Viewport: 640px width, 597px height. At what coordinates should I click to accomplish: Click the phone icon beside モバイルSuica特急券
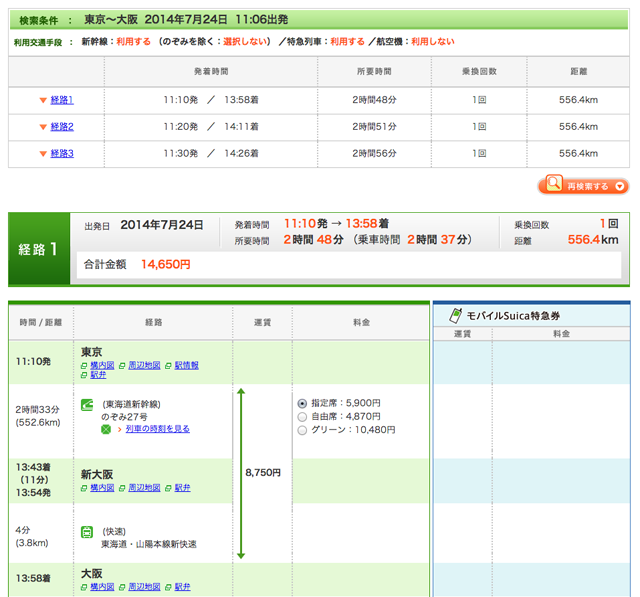[x=455, y=315]
